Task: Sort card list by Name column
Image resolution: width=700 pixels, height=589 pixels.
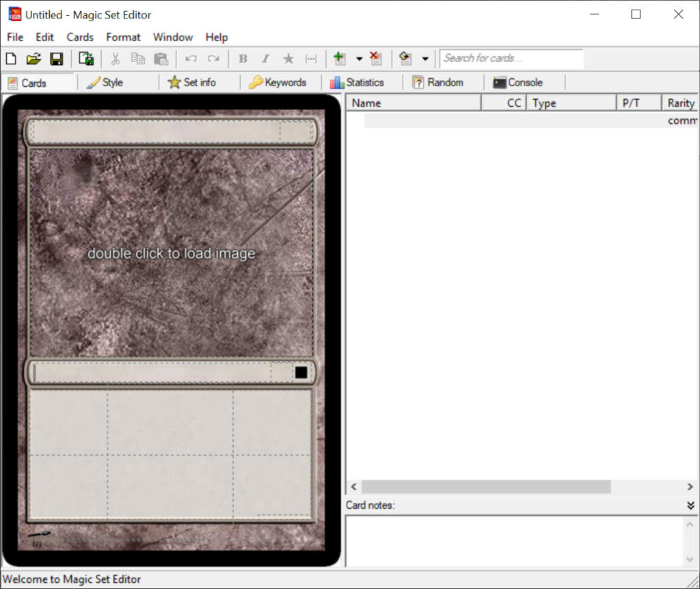Action: click(x=414, y=103)
